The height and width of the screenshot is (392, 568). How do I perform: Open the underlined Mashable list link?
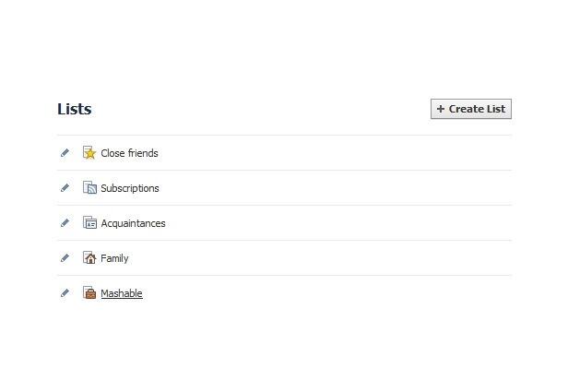pos(122,293)
